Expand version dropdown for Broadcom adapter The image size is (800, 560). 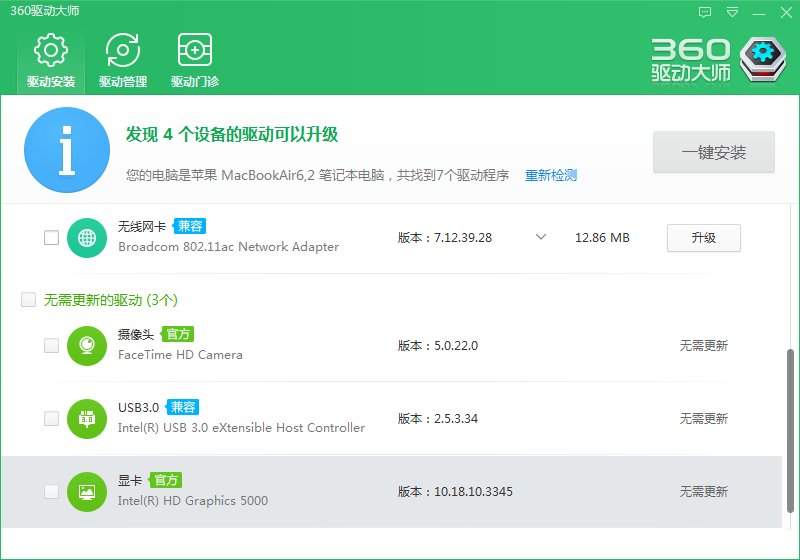pyautogui.click(x=541, y=237)
